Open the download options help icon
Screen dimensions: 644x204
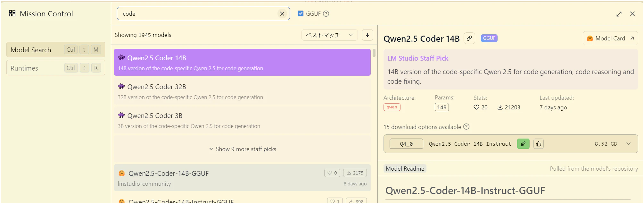click(466, 127)
